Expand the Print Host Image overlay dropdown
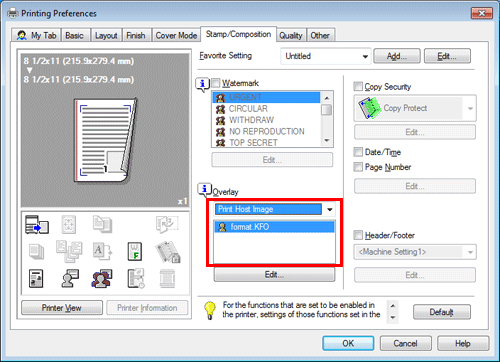 (274, 209)
